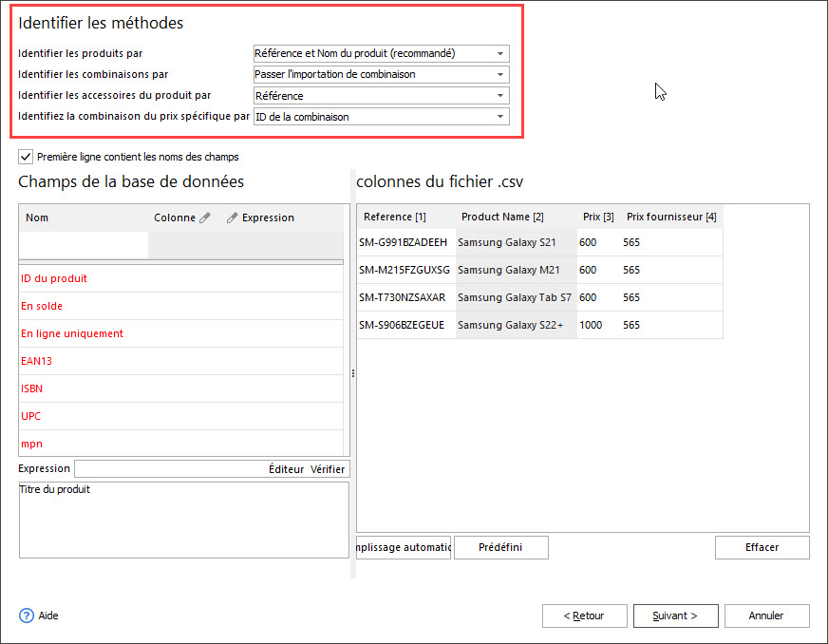This screenshot has height=644, width=828.
Task: Select the mpn field row
Action: [x=180, y=444]
